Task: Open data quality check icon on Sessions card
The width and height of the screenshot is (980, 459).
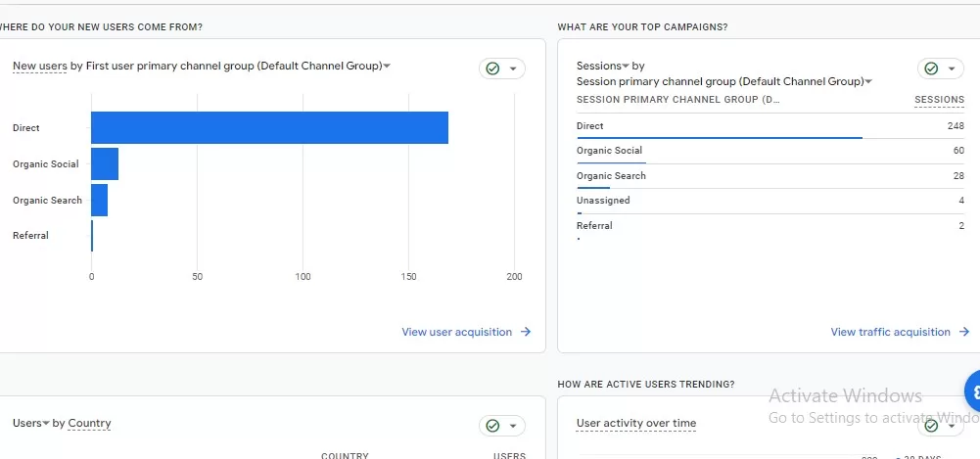Action: click(931, 69)
